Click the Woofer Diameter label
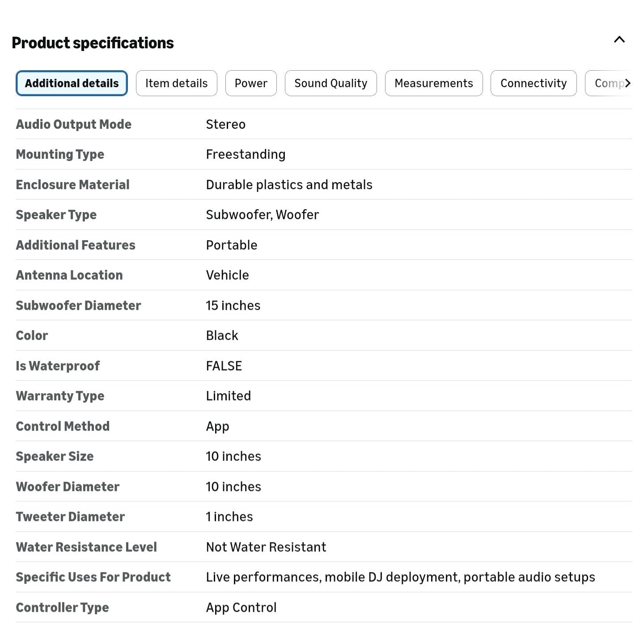This screenshot has width=644, height=644. coord(68,487)
